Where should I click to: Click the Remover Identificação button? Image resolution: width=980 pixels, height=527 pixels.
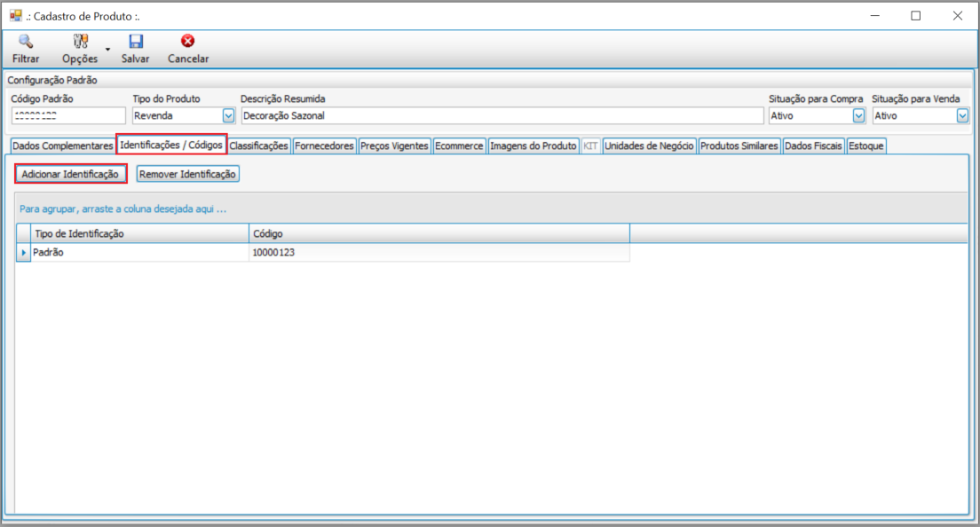point(187,174)
